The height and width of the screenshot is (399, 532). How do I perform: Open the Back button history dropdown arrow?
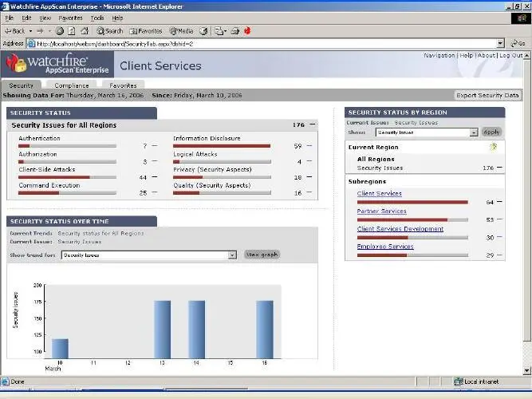pyautogui.click(x=30, y=31)
